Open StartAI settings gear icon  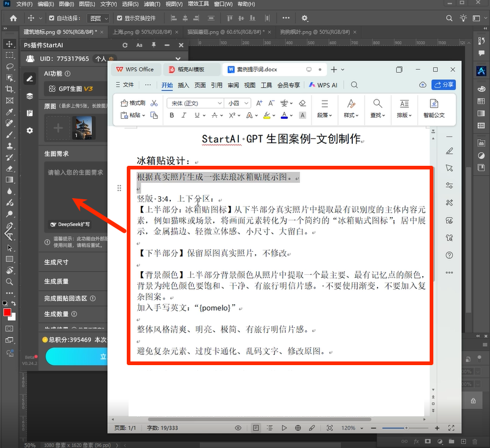coord(30,130)
